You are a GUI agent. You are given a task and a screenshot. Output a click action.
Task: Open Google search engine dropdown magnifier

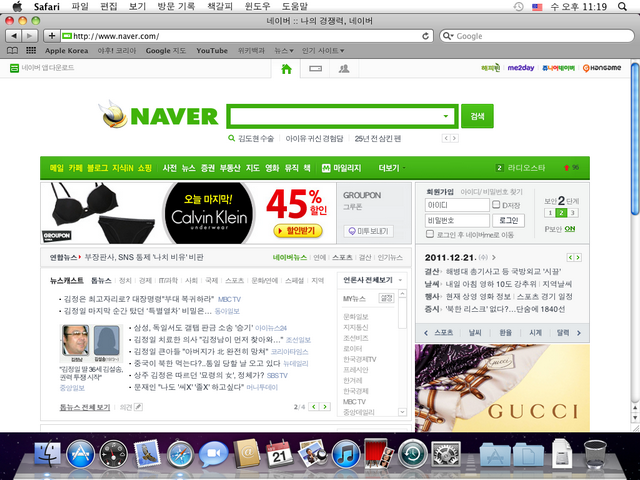tap(448, 36)
